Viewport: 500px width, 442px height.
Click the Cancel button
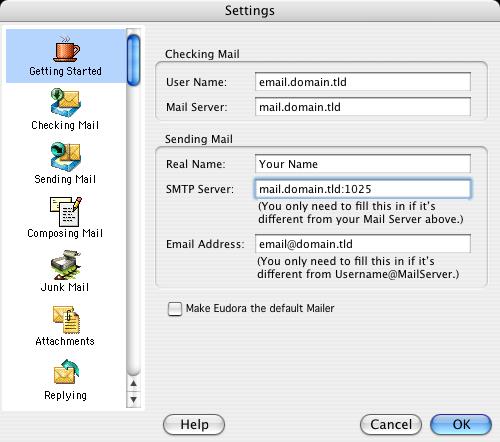pos(391,425)
